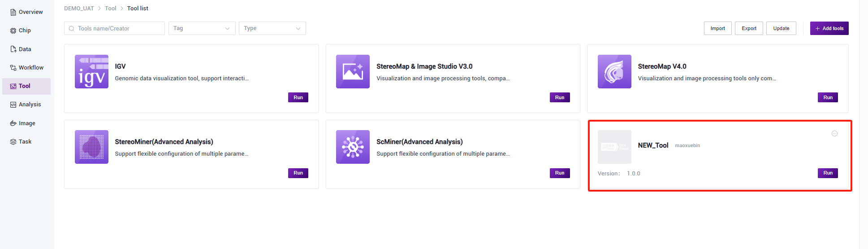This screenshot has height=249, width=868.
Task: Click the search magnifier icon
Action: click(x=71, y=29)
